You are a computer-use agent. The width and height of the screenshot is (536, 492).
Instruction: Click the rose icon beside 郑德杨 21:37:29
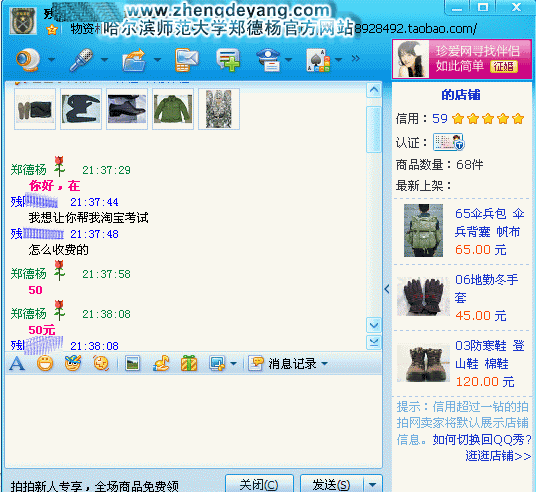tap(59, 166)
